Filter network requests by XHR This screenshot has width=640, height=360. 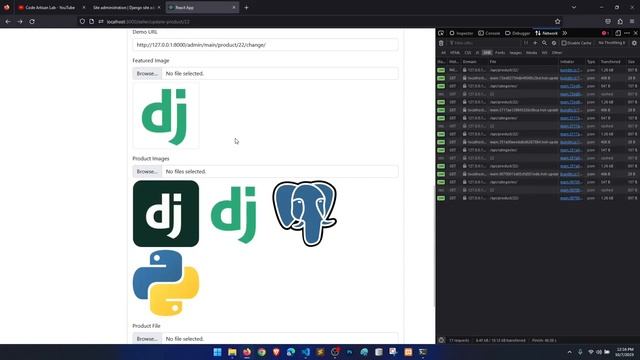(x=487, y=53)
